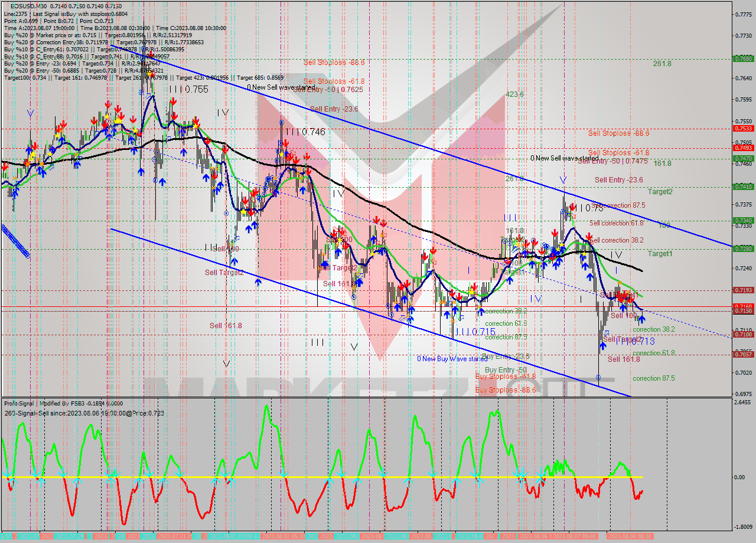The image size is (756, 543).
Task: Click the green 0.7470 price tag
Action: [742, 158]
